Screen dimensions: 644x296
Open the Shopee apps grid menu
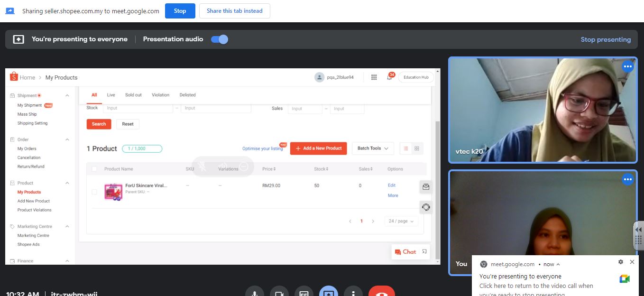374,77
